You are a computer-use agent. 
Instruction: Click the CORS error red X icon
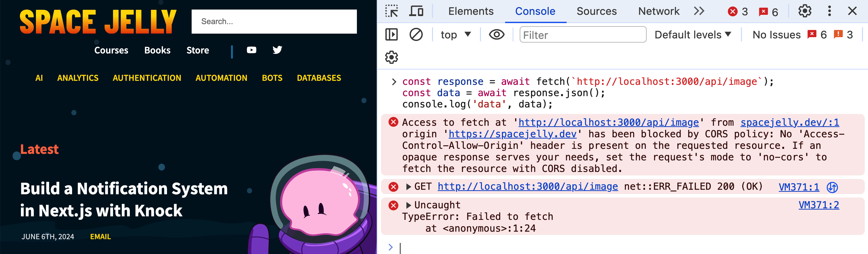tap(393, 122)
